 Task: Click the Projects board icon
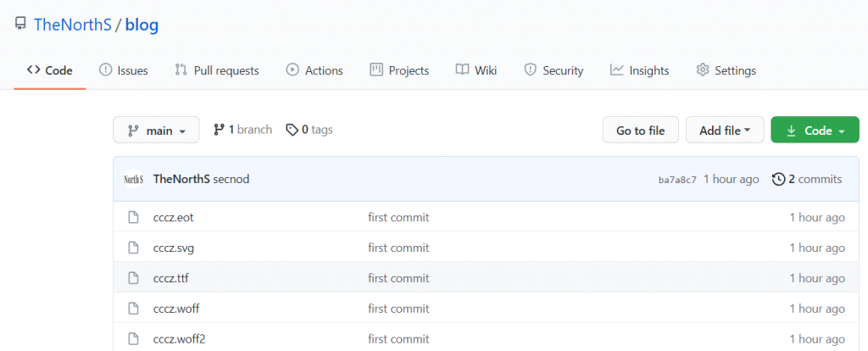click(376, 70)
